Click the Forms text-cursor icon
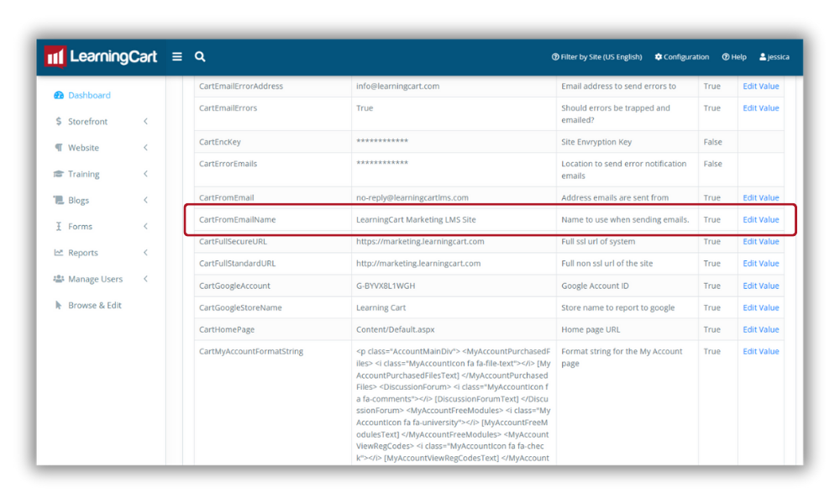The width and height of the screenshot is (840, 504). 59,226
